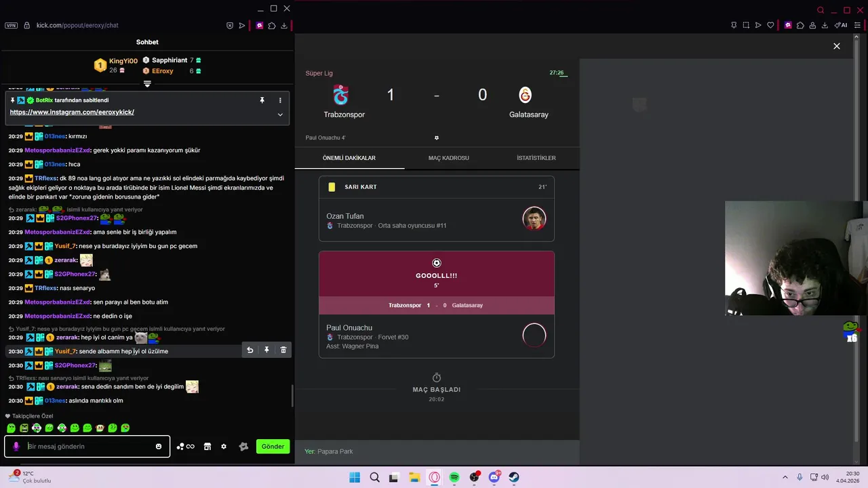868x488 pixels.
Task: Open Steam from the taskbar
Action: (x=514, y=477)
